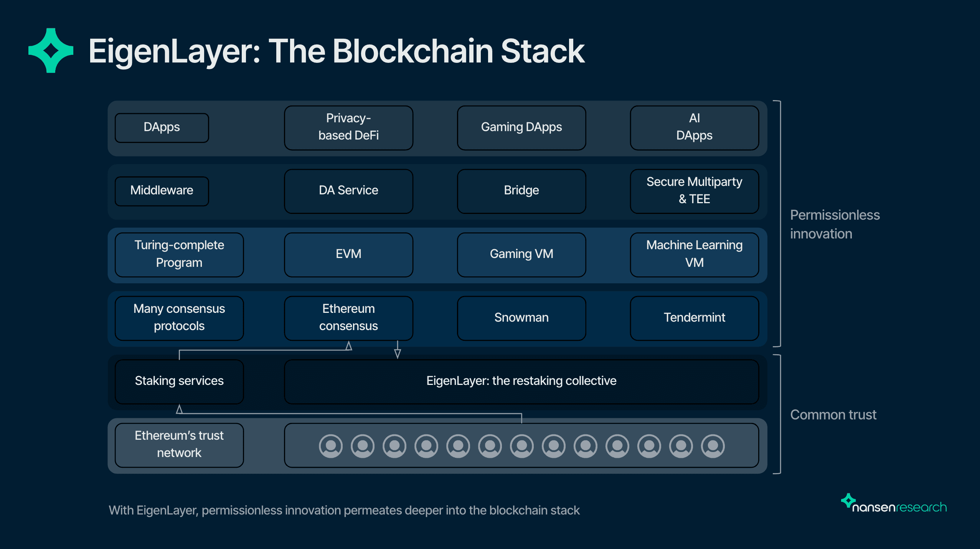Click the downward arrow below Ethereum consensus
Screen dimensions: 980x549
click(398, 353)
